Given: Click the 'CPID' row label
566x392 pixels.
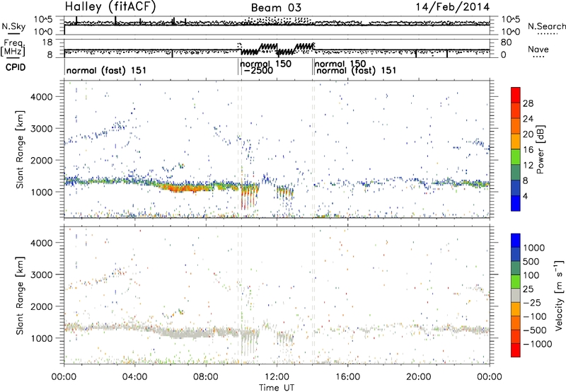Looking at the screenshot, I should (16, 67).
